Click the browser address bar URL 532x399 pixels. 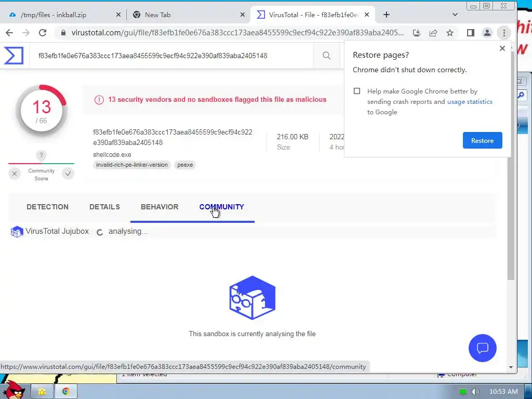pos(237,33)
